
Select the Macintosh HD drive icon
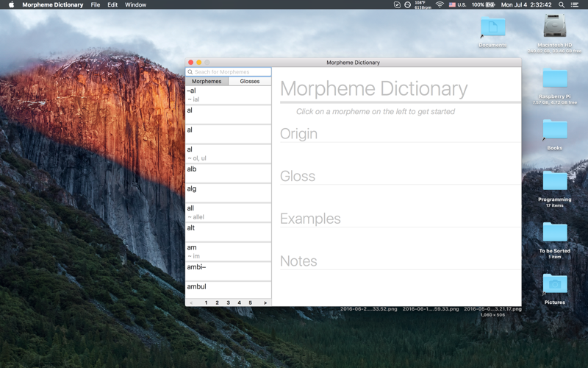555,26
